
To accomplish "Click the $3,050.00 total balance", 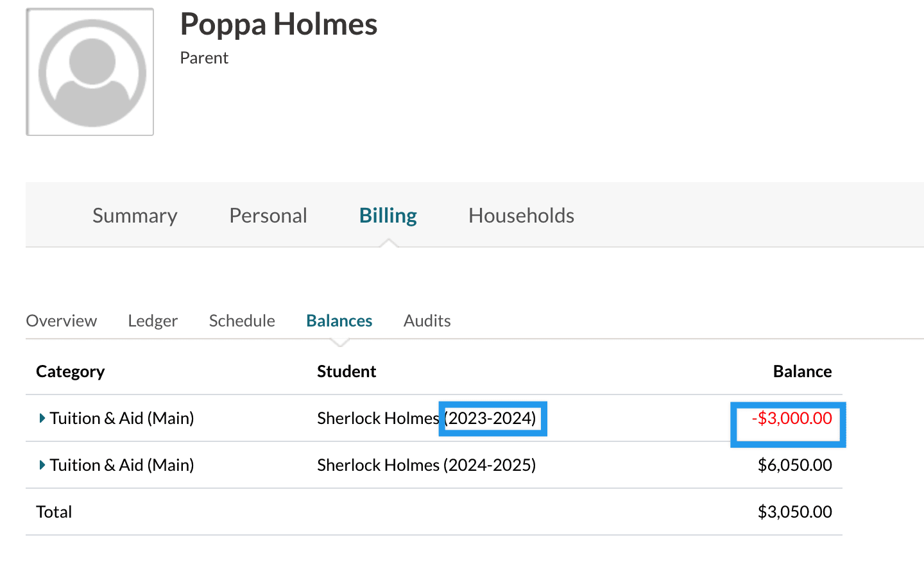I will point(794,512).
